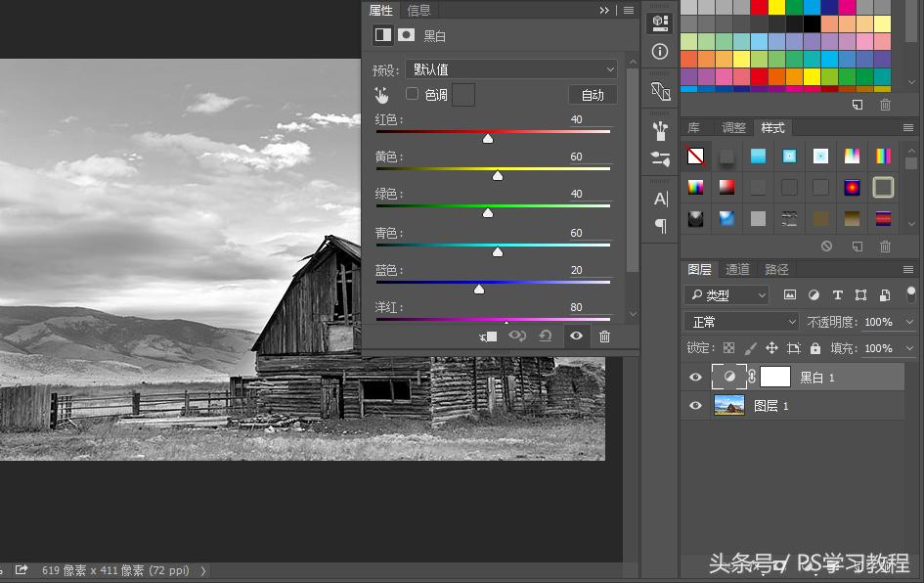Screen dimensions: 924x583
Task: Click the character panel icon in the sidebar
Action: [660, 199]
